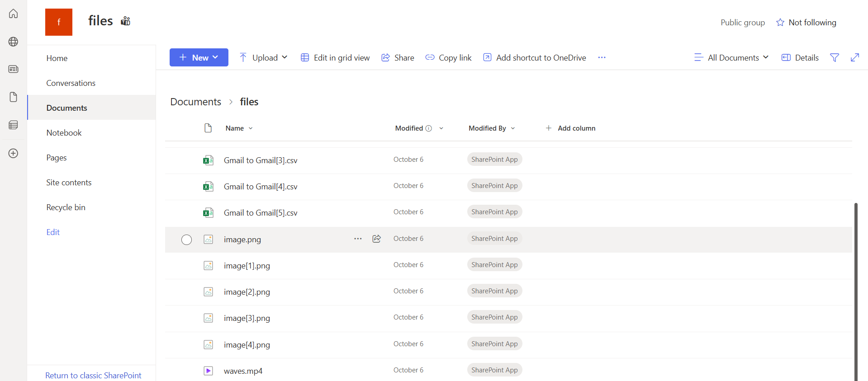Click the Teams icon next to the files title
Image resolution: width=868 pixels, height=381 pixels.
[125, 21]
